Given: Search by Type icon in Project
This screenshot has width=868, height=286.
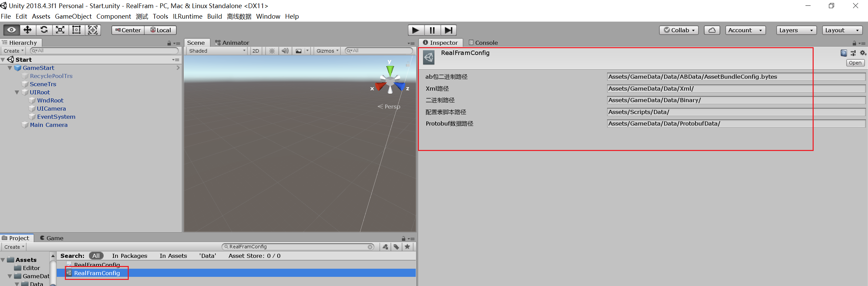Looking at the screenshot, I should pyautogui.click(x=385, y=247).
